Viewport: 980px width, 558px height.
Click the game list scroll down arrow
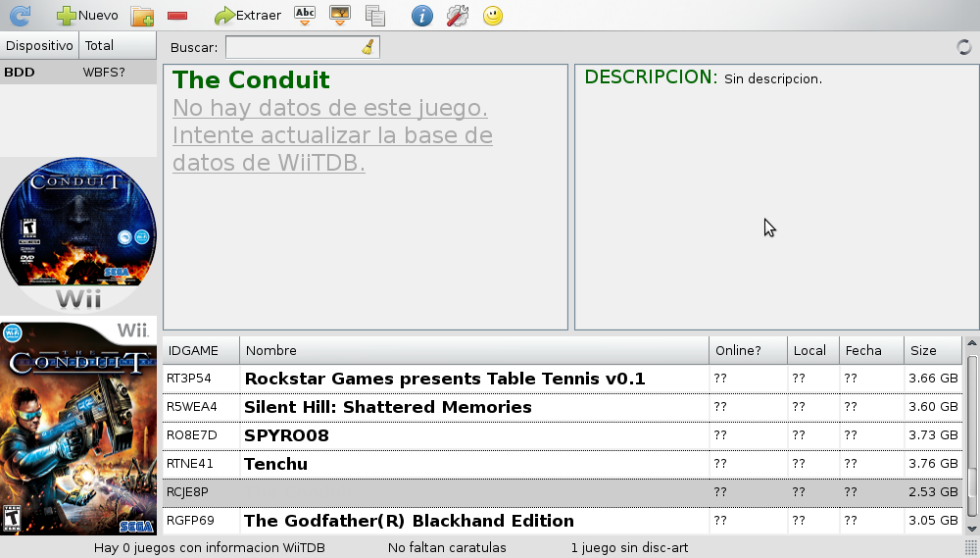(972, 530)
